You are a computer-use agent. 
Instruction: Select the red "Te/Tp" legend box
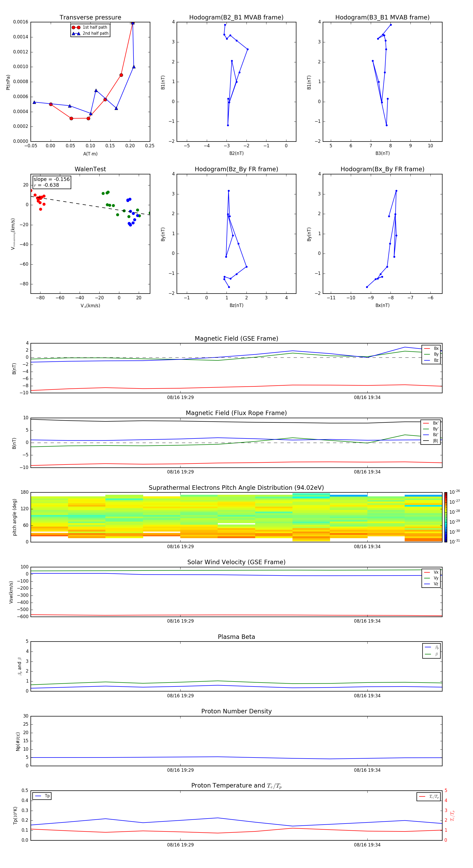[x=429, y=797]
